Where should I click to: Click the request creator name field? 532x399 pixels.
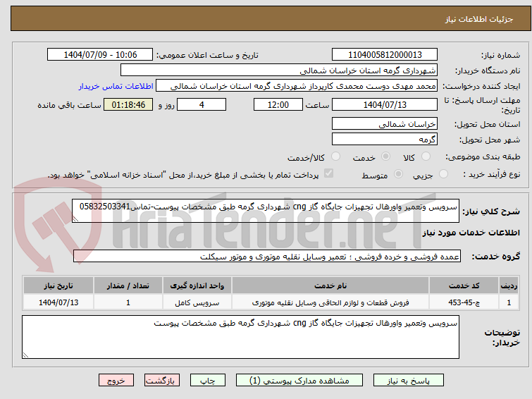point(297,86)
